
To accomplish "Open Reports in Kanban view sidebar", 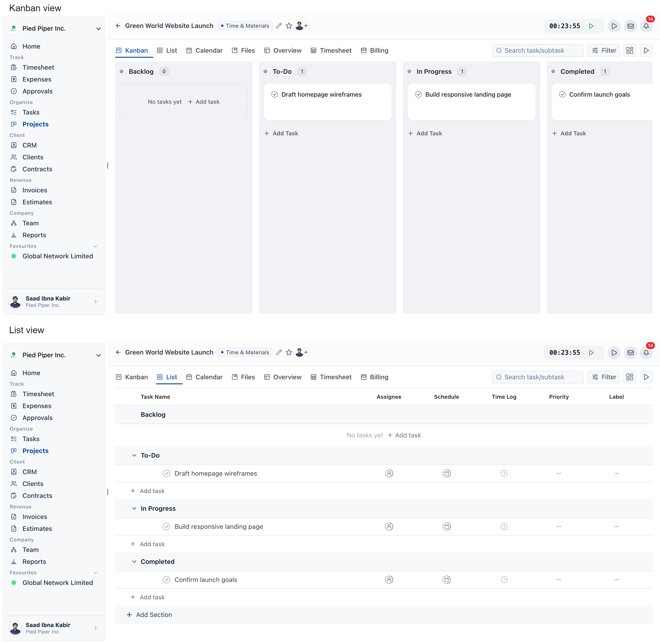I will click(x=28, y=235).
